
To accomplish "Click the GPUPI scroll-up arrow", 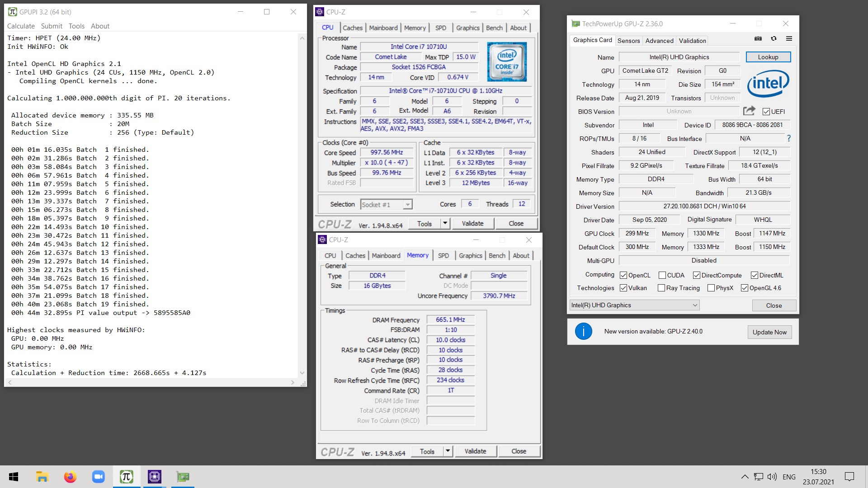I will (302, 38).
